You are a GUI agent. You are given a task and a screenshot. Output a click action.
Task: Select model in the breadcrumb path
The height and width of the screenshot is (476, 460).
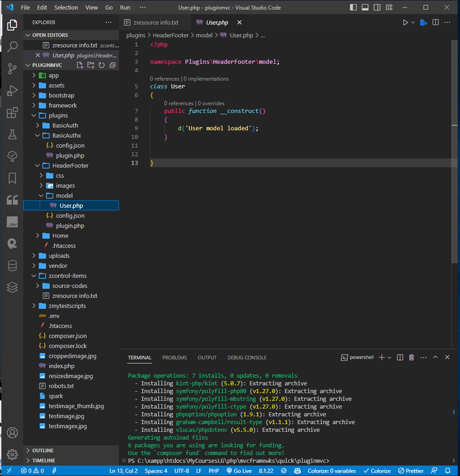[x=204, y=35]
